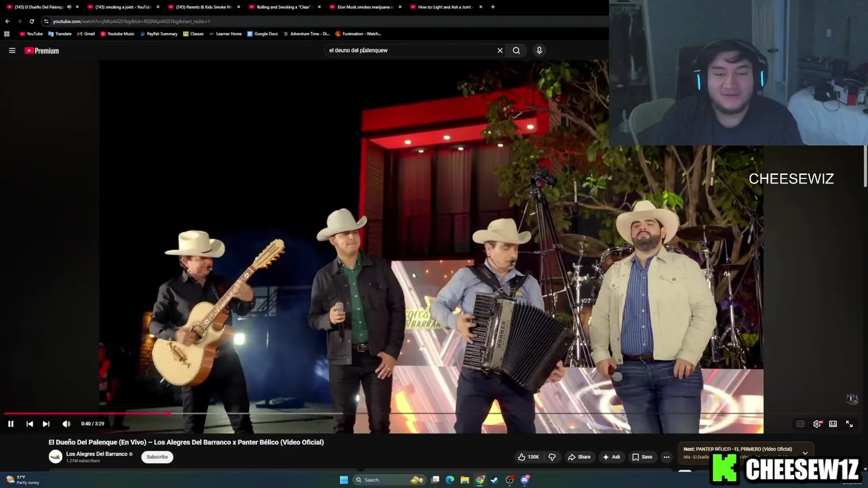Open Discord from the taskbar
The height and width of the screenshot is (488, 868).
(x=524, y=480)
